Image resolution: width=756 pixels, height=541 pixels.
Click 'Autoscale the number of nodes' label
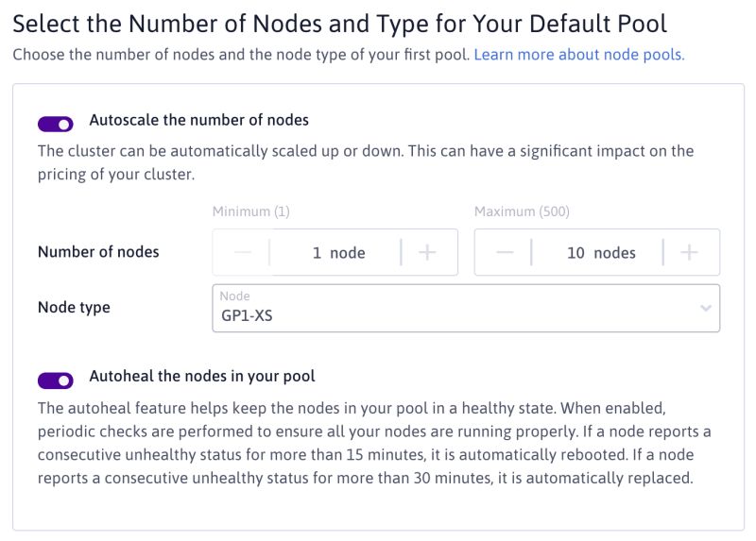[198, 120]
